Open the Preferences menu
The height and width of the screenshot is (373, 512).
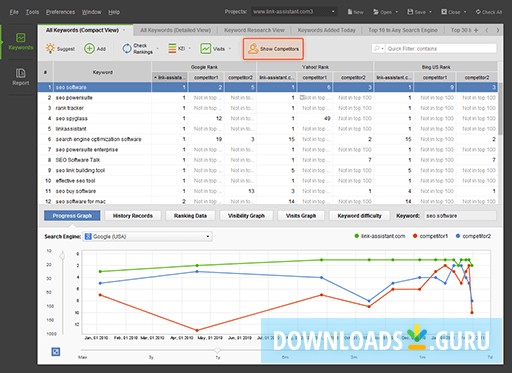click(60, 12)
